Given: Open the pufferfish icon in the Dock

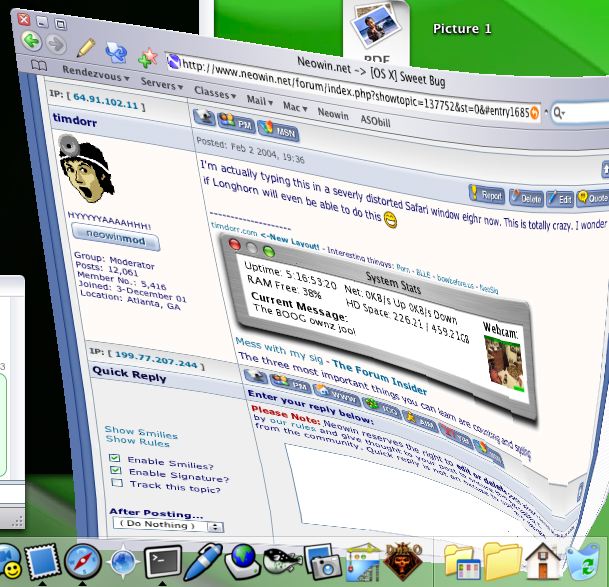Looking at the screenshot, I should (282, 562).
